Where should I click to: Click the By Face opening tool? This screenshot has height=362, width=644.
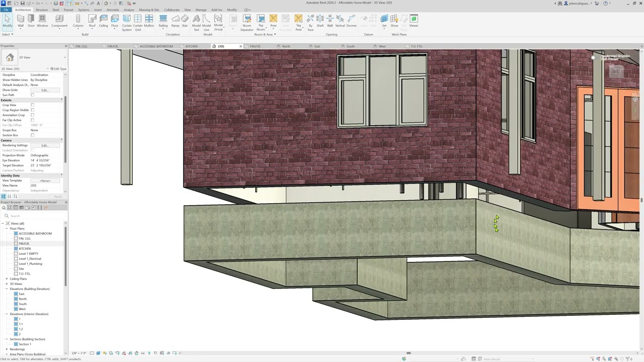click(x=310, y=23)
